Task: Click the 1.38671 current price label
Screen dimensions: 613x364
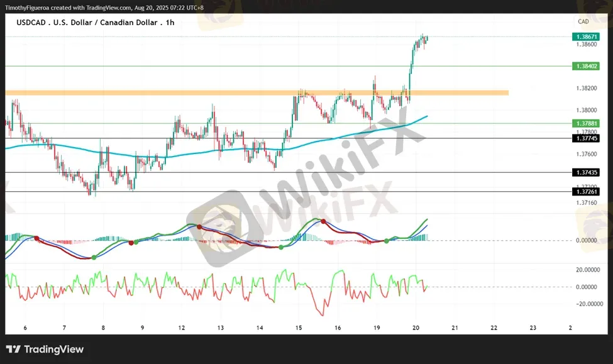Action: point(585,37)
